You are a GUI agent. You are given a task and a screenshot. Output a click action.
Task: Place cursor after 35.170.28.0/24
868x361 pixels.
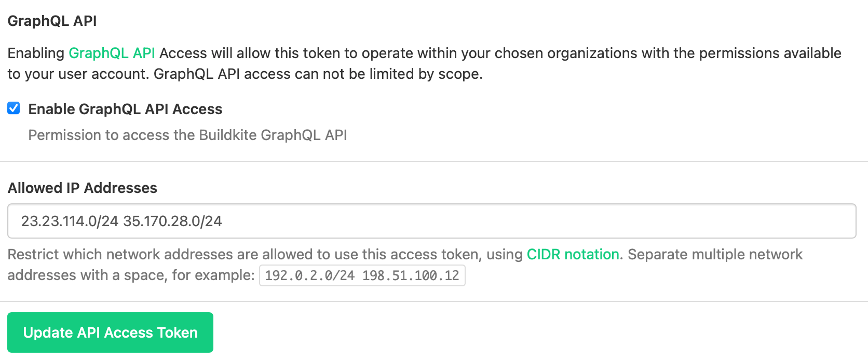222,220
